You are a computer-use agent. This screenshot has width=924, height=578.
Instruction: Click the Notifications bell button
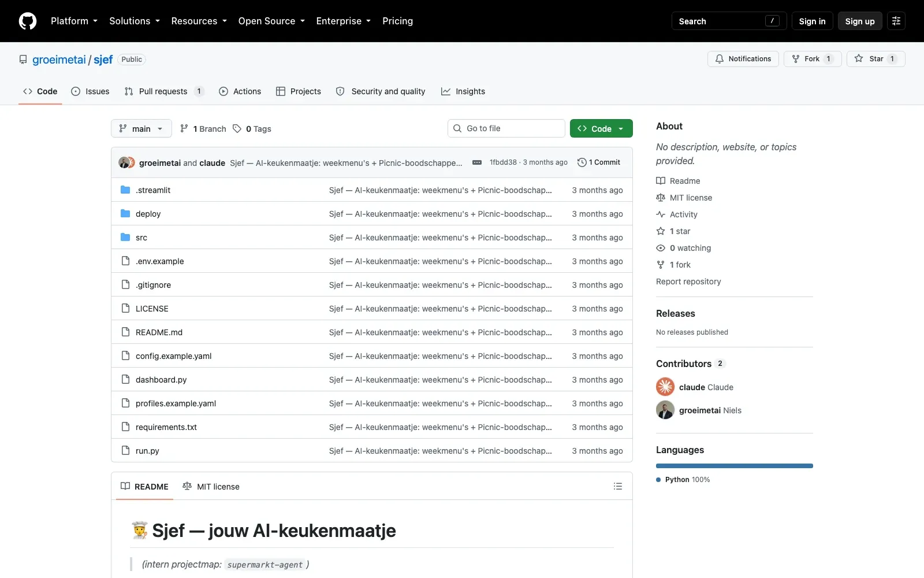click(743, 59)
